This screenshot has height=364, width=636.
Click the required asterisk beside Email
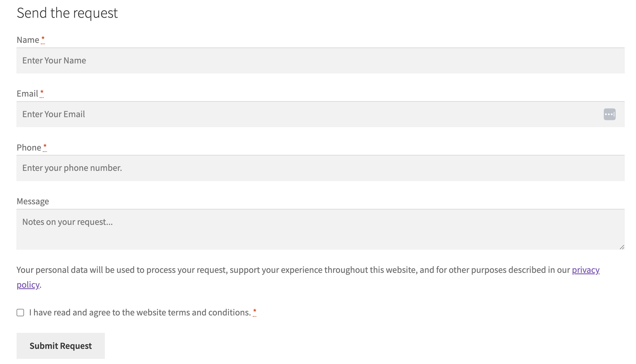42,93
